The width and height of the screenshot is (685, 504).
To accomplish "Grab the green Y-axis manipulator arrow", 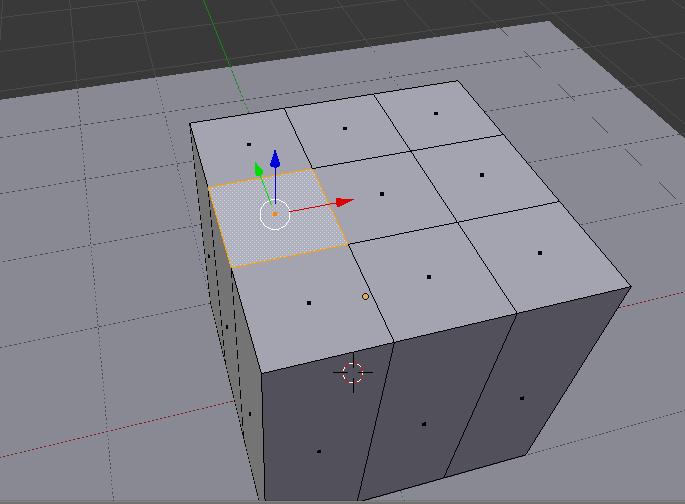I will tap(259, 169).
